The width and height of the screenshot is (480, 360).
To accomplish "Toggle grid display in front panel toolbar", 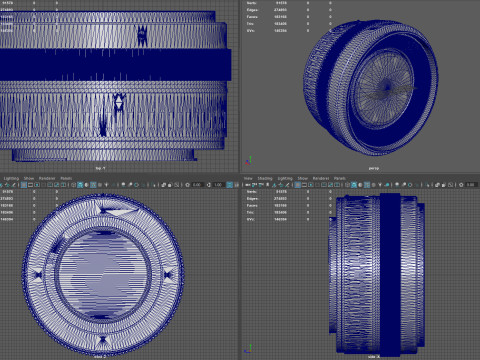I will tap(24, 184).
